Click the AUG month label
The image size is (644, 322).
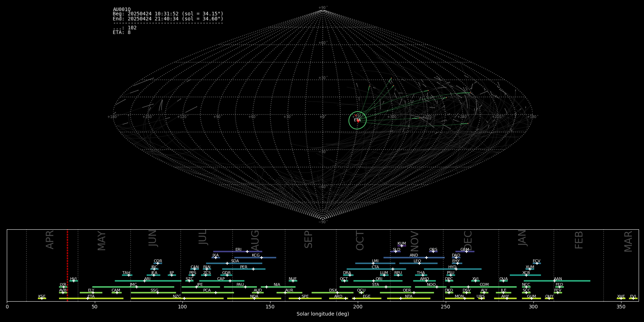255,240
